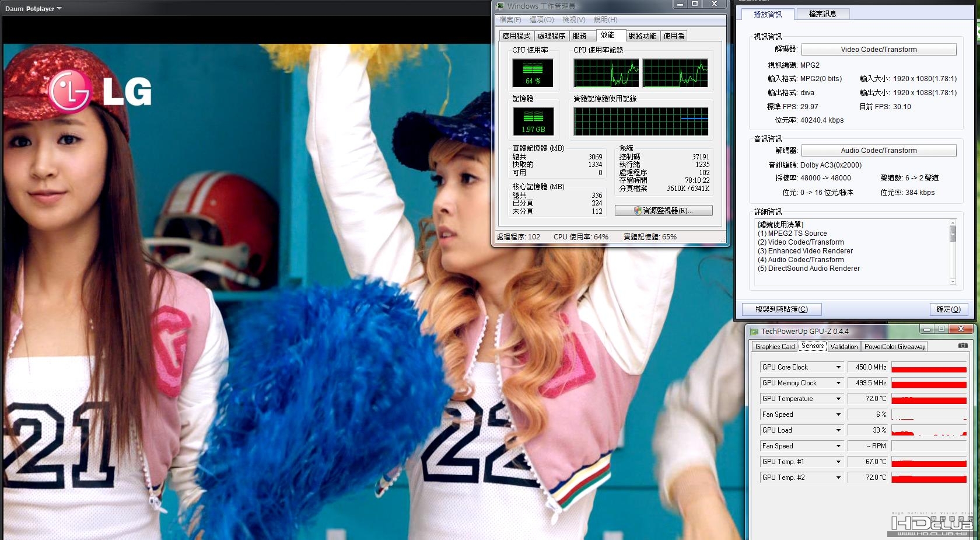Click the GPU Load sensor graph
The image size is (980, 540).
point(929,430)
